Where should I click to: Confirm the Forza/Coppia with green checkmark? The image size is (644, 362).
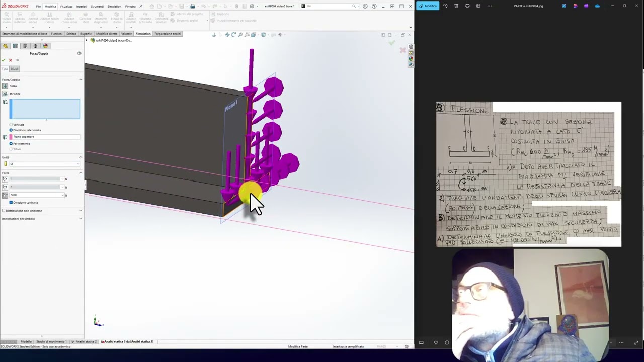(4, 60)
